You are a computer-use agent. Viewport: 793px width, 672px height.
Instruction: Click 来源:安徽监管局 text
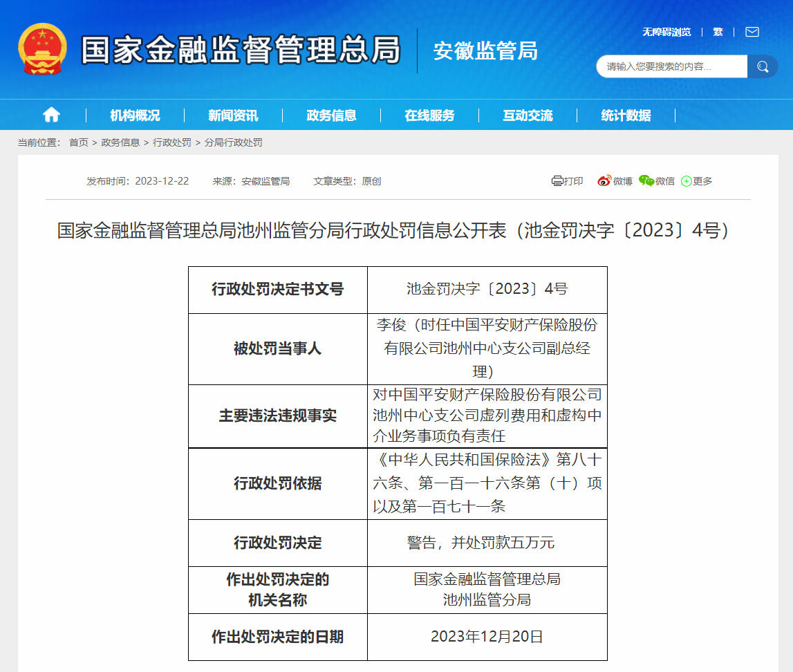point(251,181)
